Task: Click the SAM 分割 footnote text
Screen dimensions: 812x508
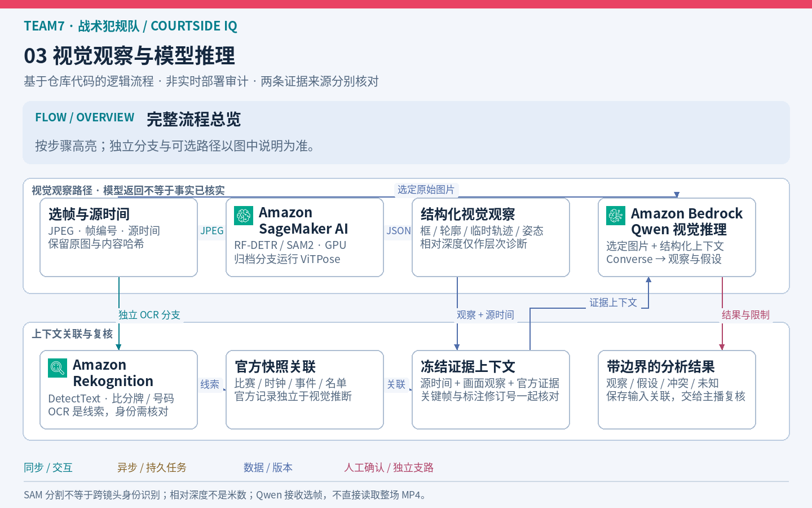Action: point(226,495)
